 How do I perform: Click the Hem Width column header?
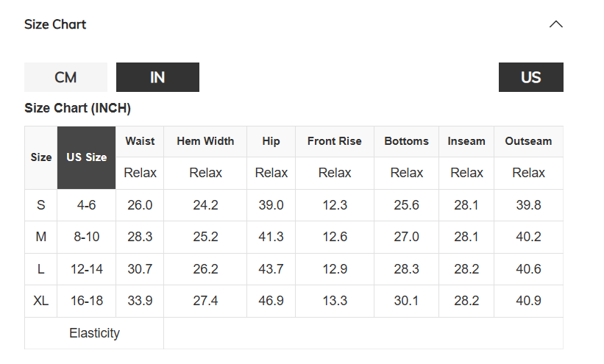[x=205, y=141]
